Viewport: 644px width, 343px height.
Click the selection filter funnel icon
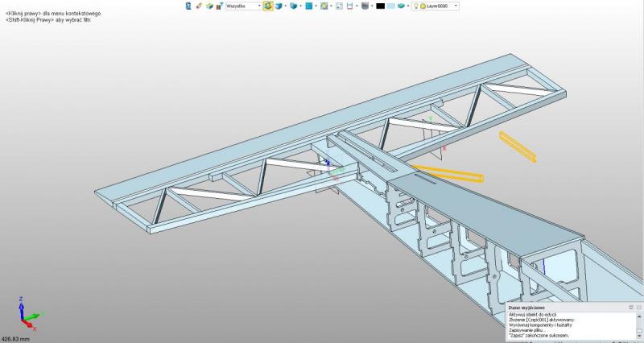click(220, 6)
